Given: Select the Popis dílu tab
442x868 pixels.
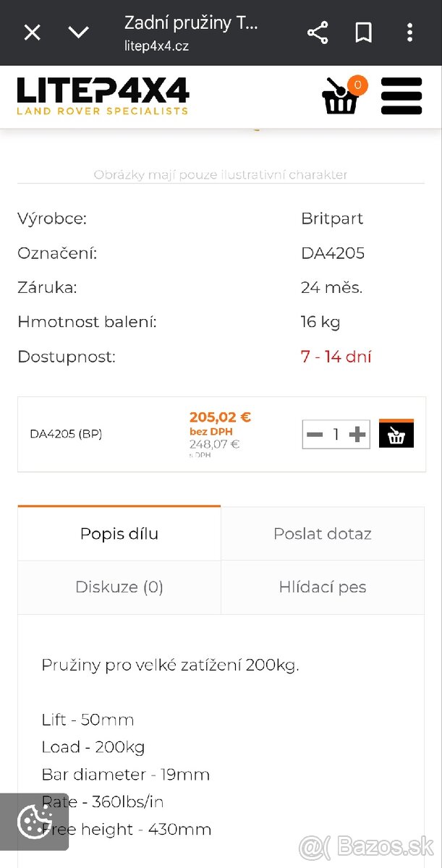Looking at the screenshot, I should (119, 534).
